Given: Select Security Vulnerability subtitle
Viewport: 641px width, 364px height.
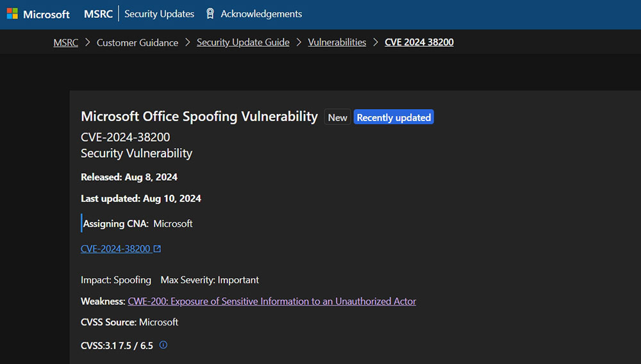Looking at the screenshot, I should [136, 154].
